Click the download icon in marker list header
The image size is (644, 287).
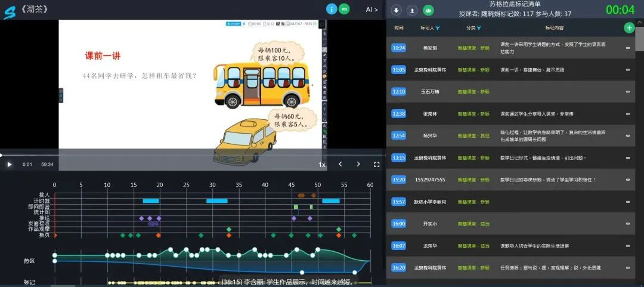396,10
